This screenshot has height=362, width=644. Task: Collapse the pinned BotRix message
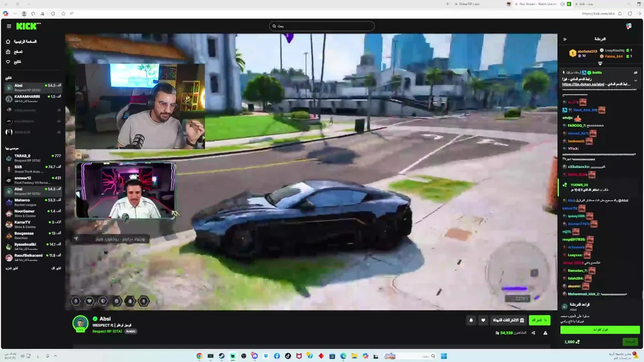pyautogui.click(x=635, y=80)
